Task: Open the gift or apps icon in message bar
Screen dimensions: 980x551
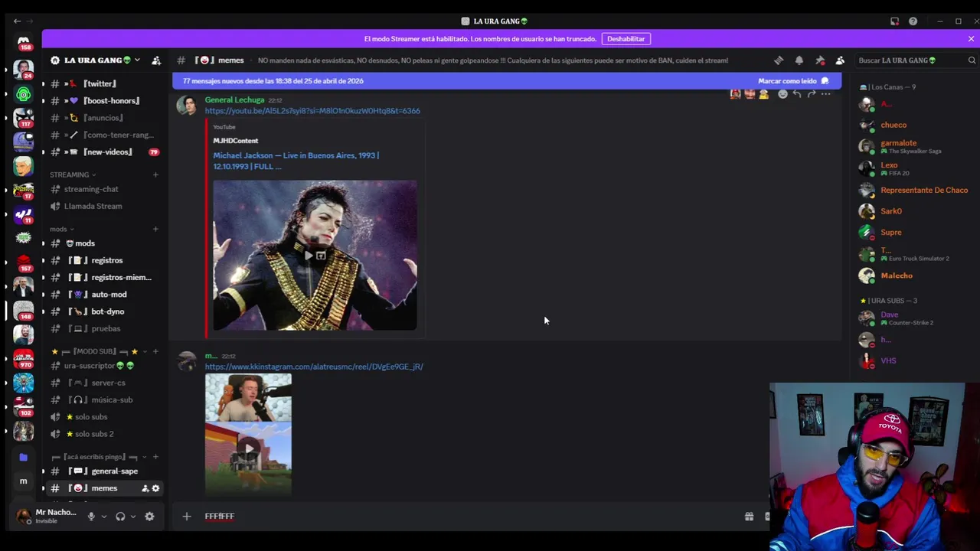Action: click(x=749, y=517)
